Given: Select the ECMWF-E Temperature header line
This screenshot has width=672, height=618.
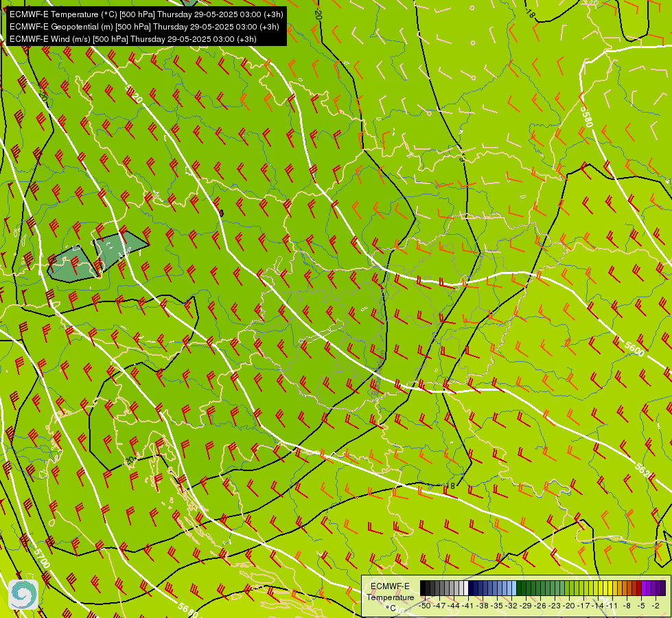Looking at the screenshot, I should 146,14.
